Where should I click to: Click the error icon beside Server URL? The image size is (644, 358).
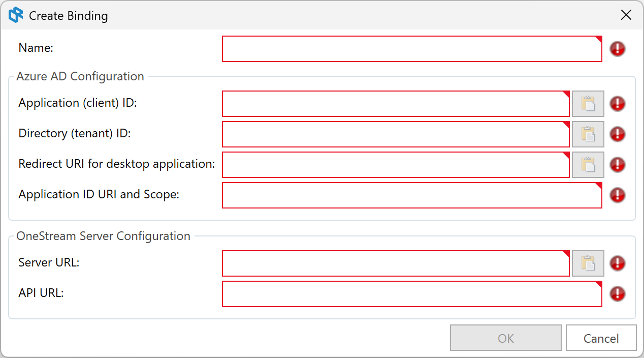pos(618,263)
